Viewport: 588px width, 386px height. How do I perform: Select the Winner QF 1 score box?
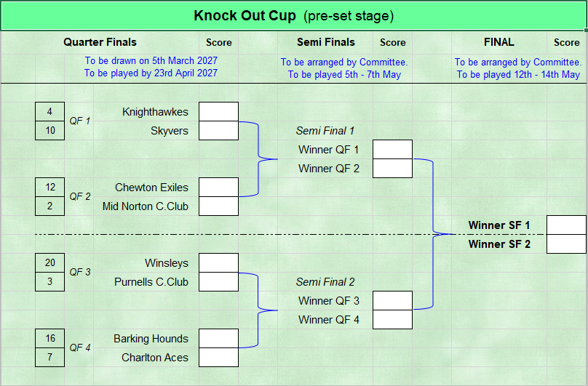pos(393,150)
